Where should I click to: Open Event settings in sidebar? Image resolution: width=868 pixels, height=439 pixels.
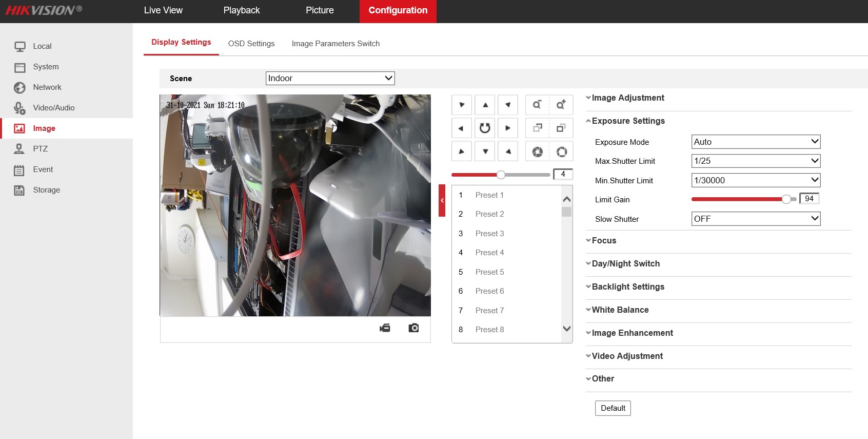[66, 169]
